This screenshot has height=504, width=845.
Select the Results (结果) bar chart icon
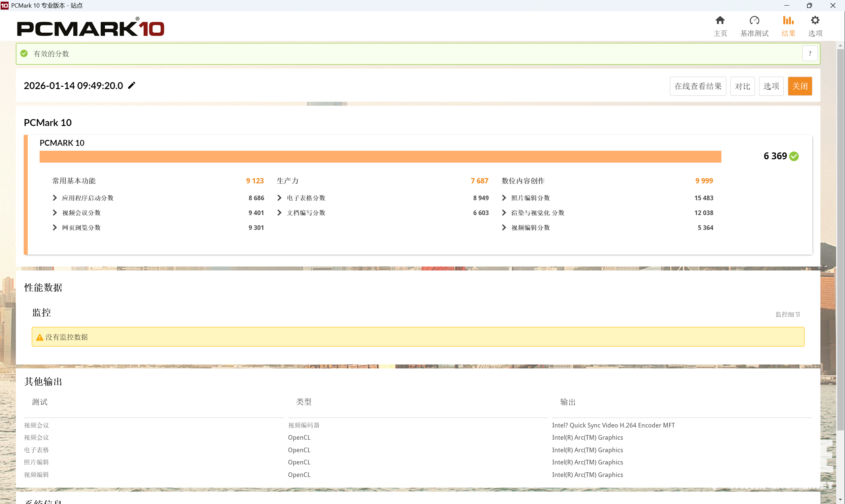tap(788, 21)
